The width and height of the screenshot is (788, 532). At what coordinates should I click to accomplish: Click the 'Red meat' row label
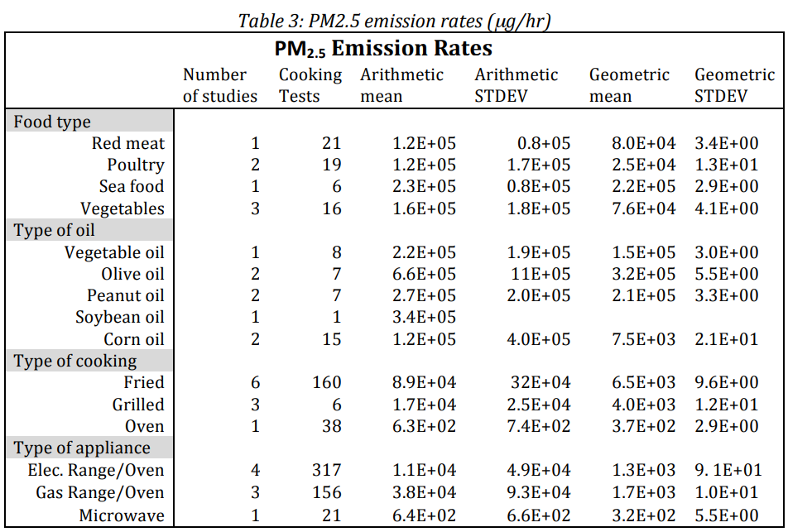128,143
